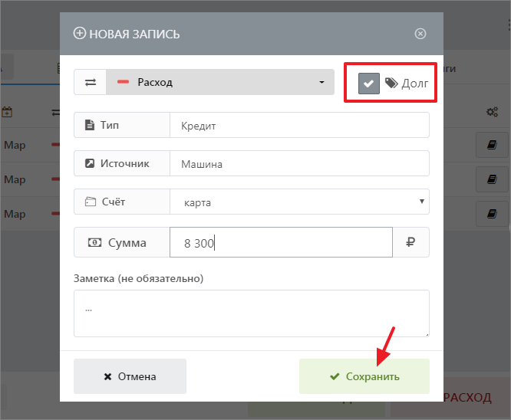Click the Тип field containing Кредит
The height and width of the screenshot is (420, 511).
[299, 125]
